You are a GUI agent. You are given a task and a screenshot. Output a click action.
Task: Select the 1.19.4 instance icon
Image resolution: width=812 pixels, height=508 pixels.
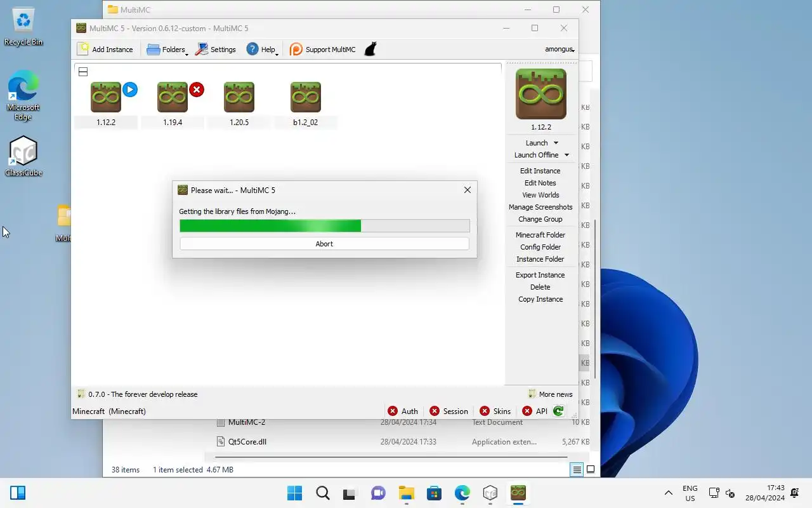click(173, 97)
